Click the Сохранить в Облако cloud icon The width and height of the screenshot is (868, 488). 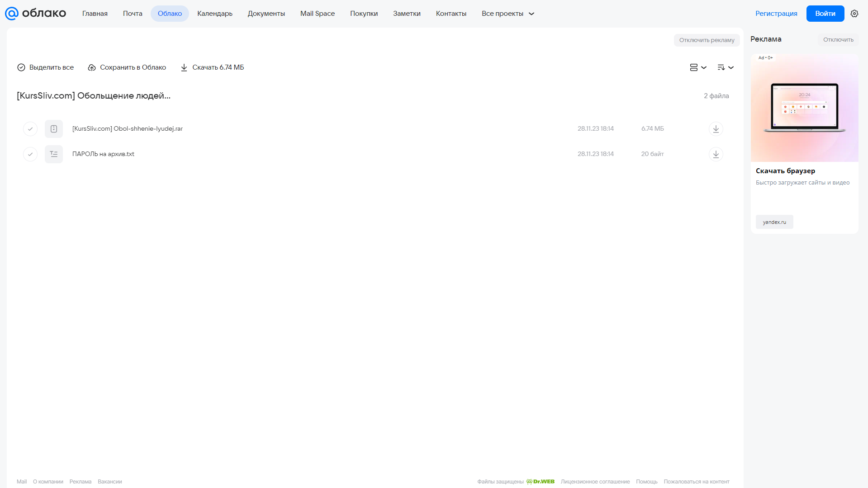pyautogui.click(x=92, y=67)
